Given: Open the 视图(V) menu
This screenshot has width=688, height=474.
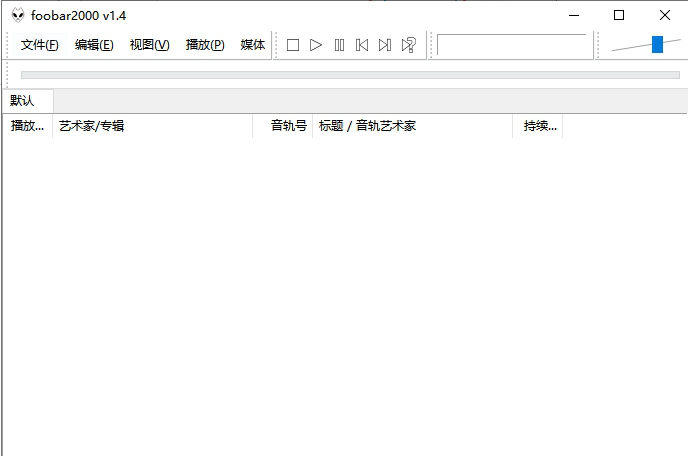Looking at the screenshot, I should coord(149,45).
